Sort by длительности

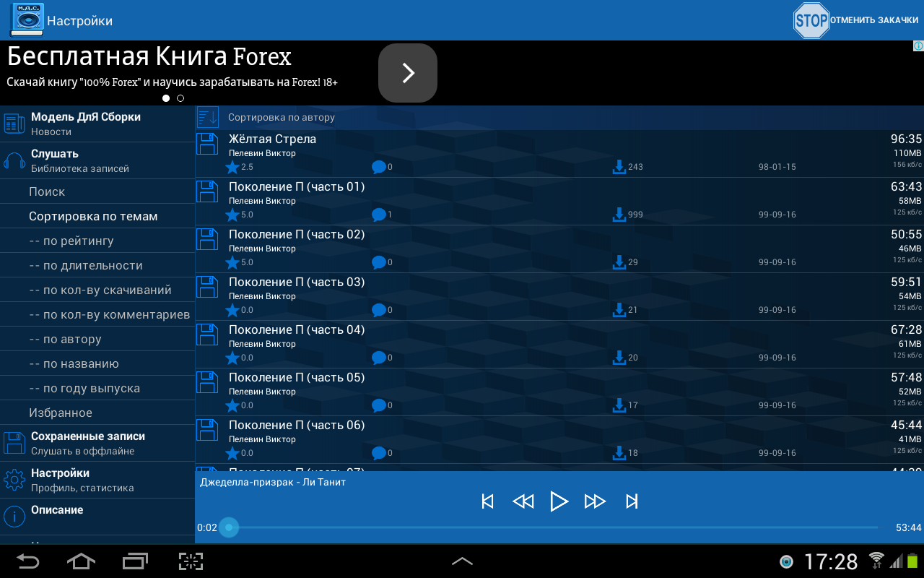pos(97,265)
